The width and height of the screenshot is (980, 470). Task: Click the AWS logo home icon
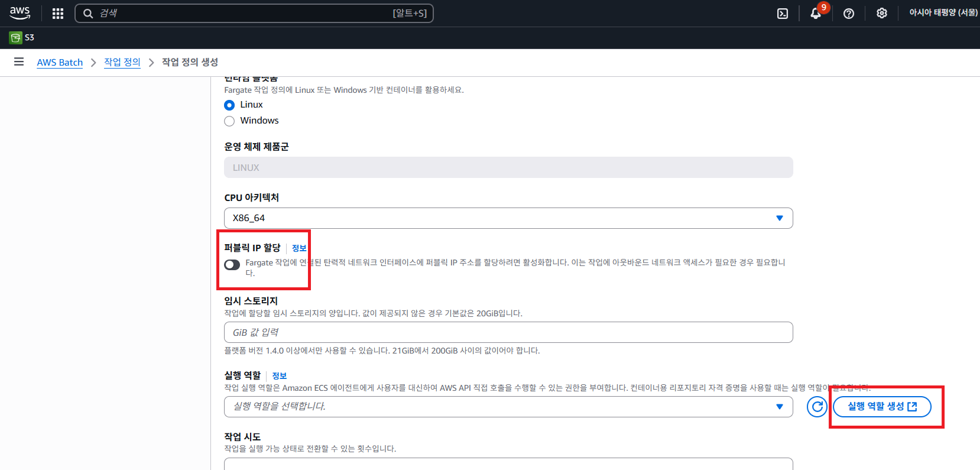coord(20,13)
